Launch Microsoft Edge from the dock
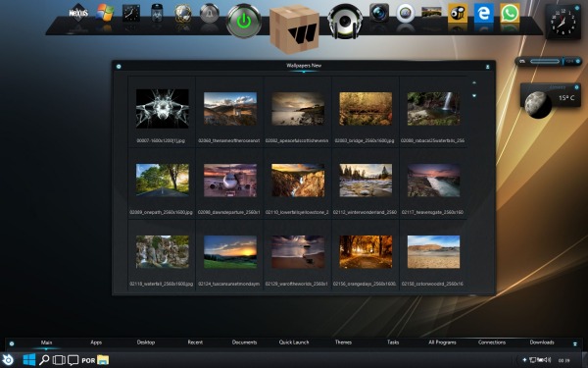This screenshot has width=588, height=368. click(x=484, y=13)
